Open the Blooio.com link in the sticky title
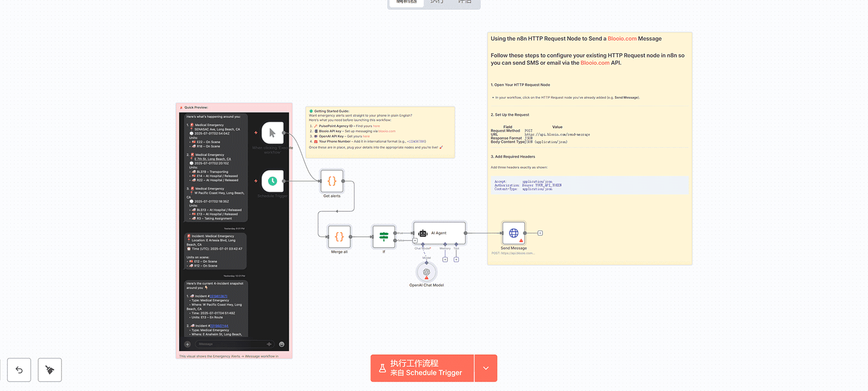Screen dimensions: 868x391 (622, 39)
